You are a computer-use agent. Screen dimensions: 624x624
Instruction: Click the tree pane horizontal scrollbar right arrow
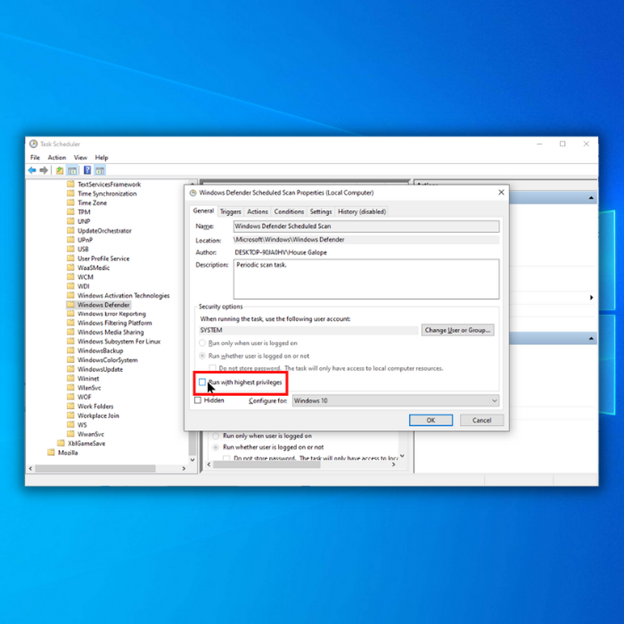(x=184, y=469)
